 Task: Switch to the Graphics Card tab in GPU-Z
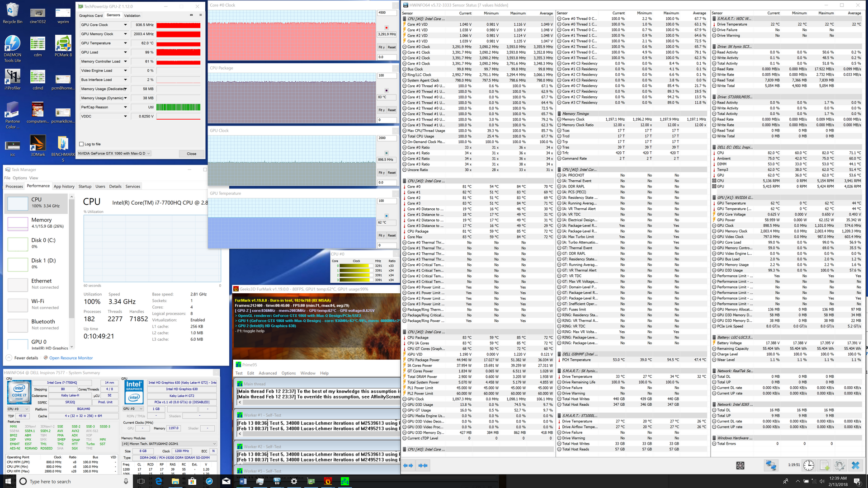[91, 15]
